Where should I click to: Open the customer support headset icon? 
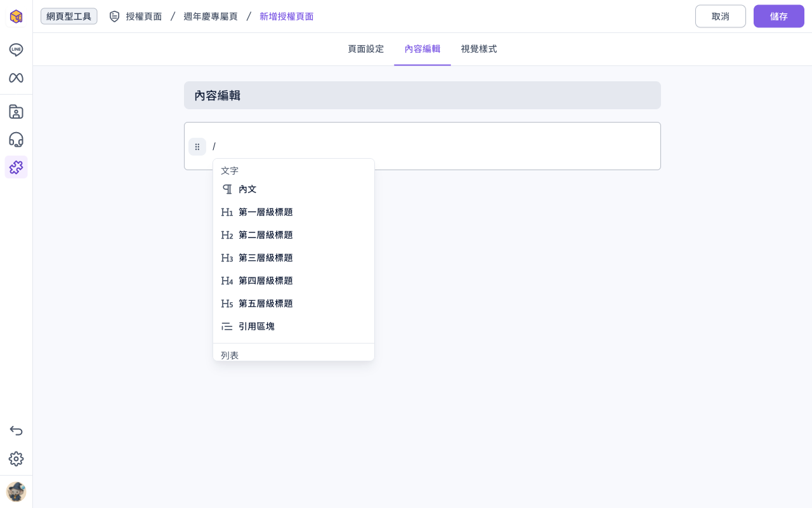coord(16,140)
